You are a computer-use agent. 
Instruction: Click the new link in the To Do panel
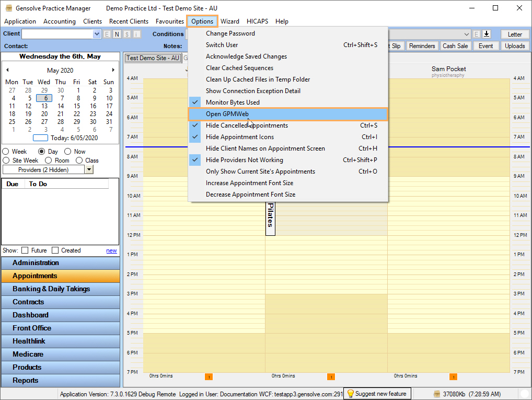[x=111, y=250]
